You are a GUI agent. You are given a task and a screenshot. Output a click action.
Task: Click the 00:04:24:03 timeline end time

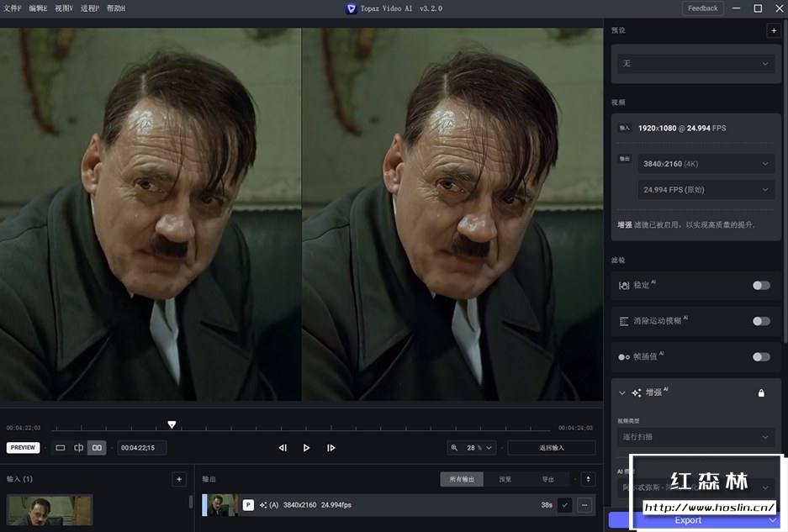575,428
